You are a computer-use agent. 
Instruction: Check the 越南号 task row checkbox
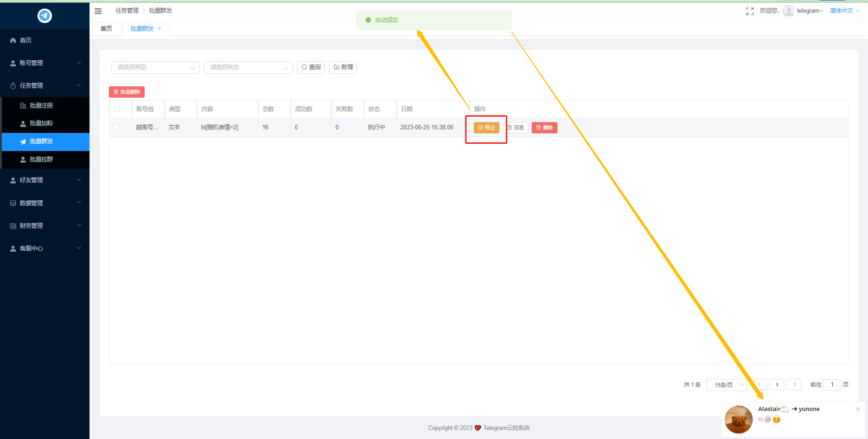[117, 128]
